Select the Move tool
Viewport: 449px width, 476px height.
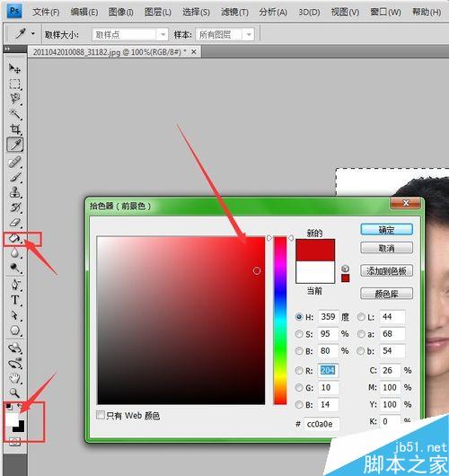tap(14, 68)
